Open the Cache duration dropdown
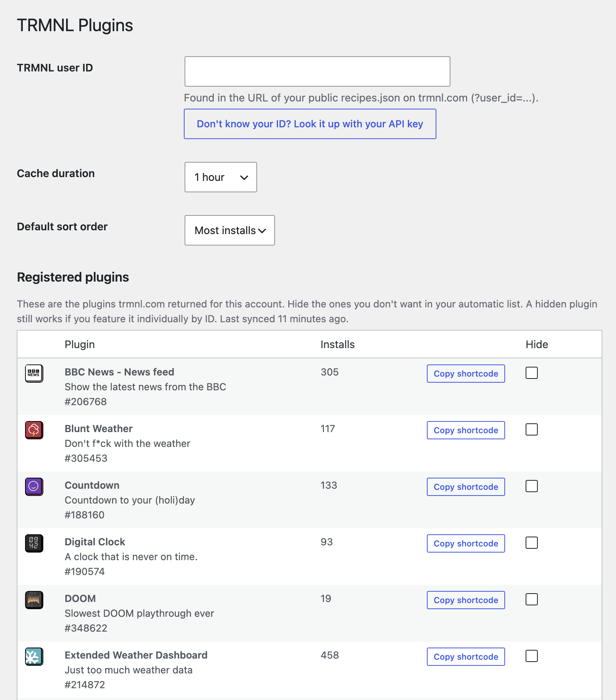The image size is (616, 700). (x=221, y=177)
